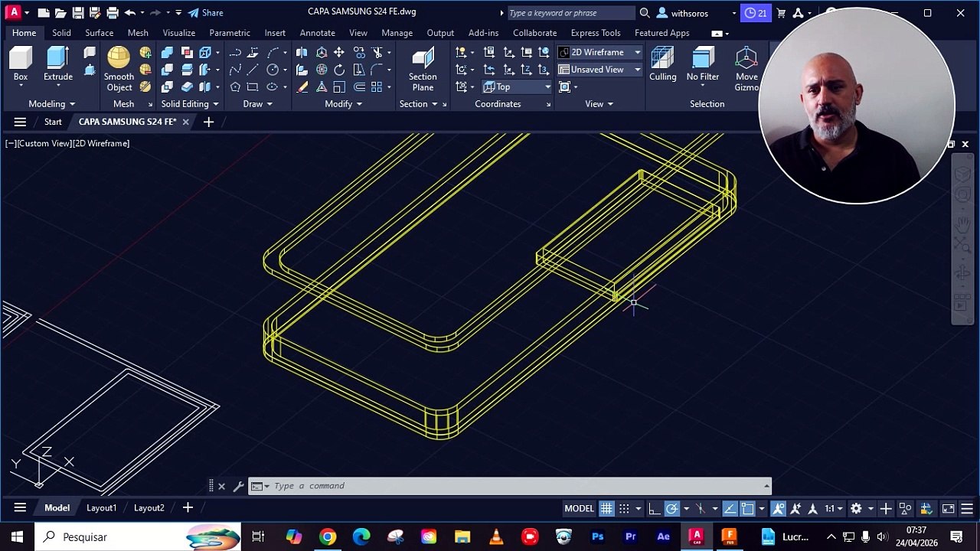Switch to the Layout1 tab
This screenshot has width=980, height=551.
coord(101,508)
